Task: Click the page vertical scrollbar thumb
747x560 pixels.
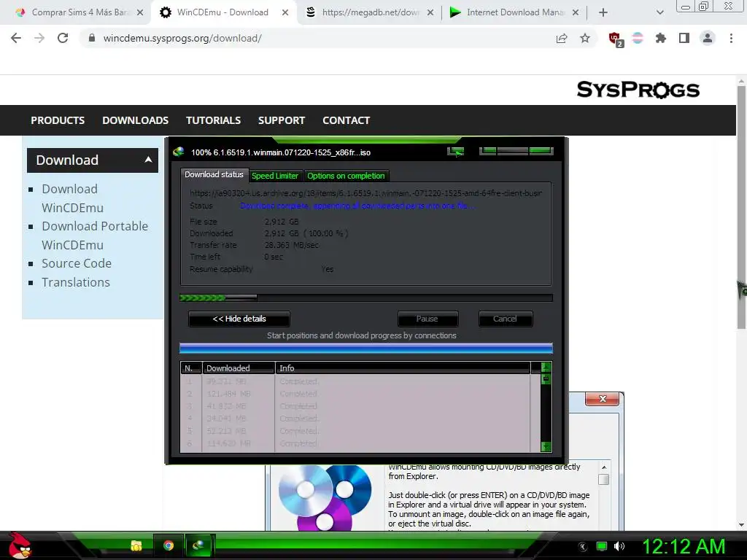Action: (741, 207)
